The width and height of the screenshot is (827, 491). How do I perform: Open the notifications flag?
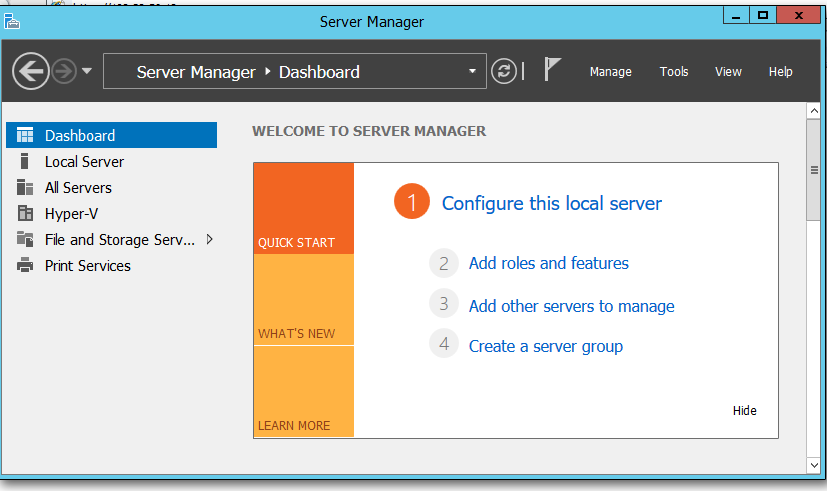click(x=552, y=70)
